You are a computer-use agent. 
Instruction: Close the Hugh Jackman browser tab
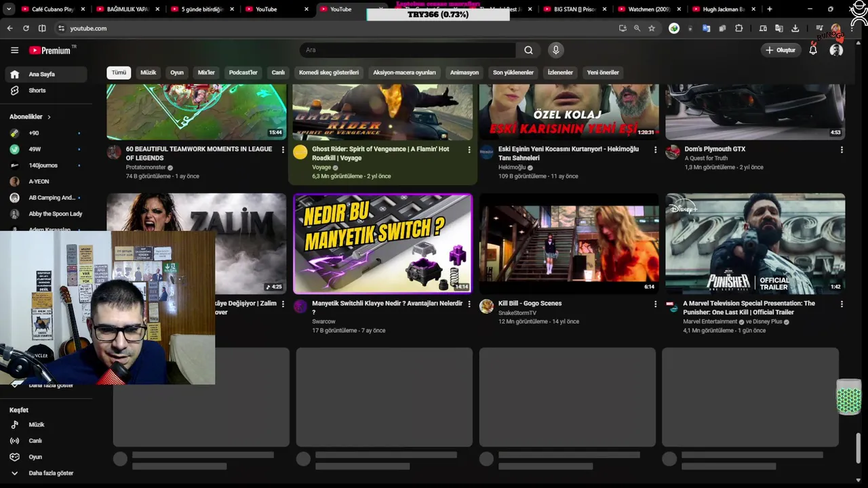(x=752, y=9)
